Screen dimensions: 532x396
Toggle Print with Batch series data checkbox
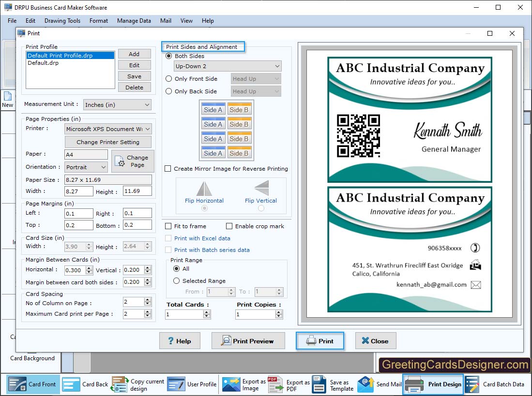pyautogui.click(x=168, y=249)
